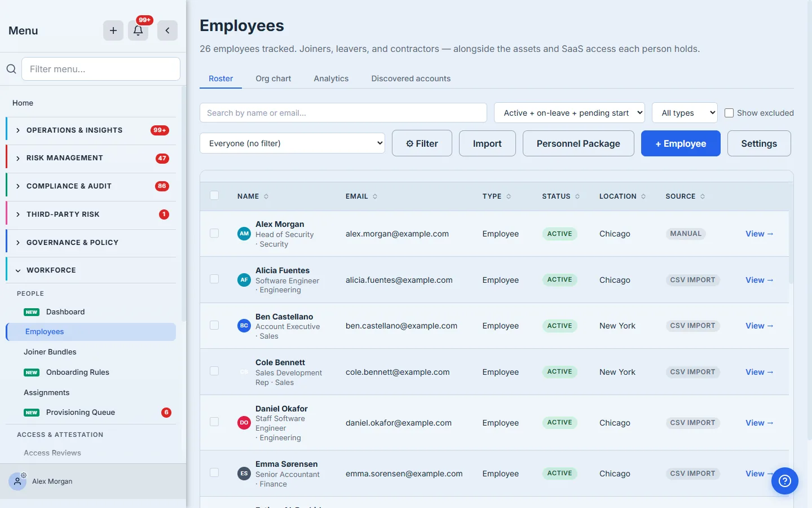Toggle the select-all checkbox in table header
Image resolution: width=812 pixels, height=508 pixels.
click(214, 195)
